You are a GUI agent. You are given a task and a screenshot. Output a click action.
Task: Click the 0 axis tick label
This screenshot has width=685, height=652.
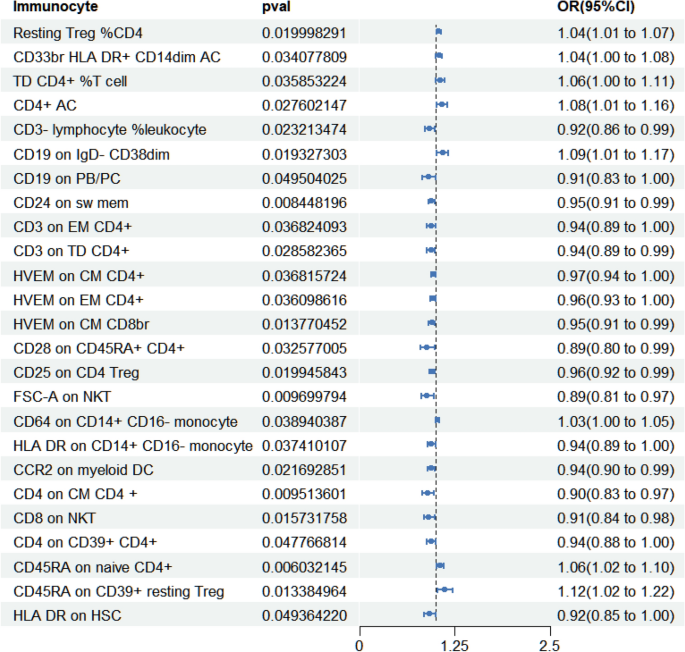tap(359, 645)
